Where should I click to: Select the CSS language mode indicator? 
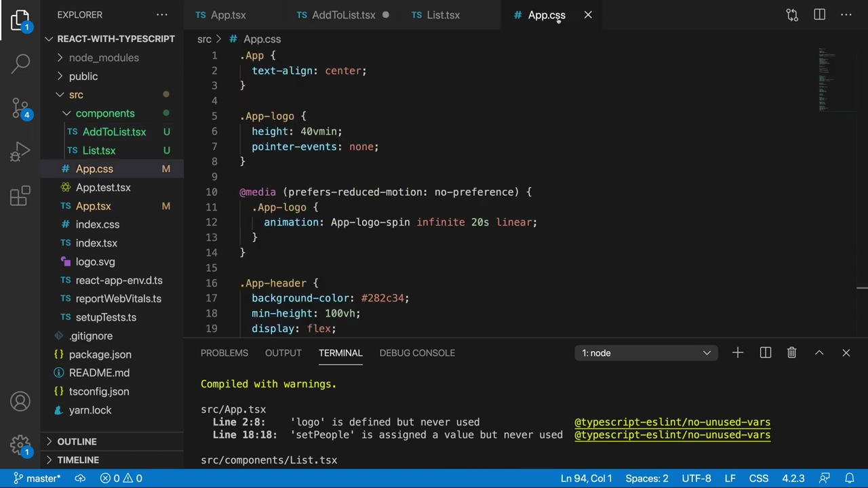(758, 478)
